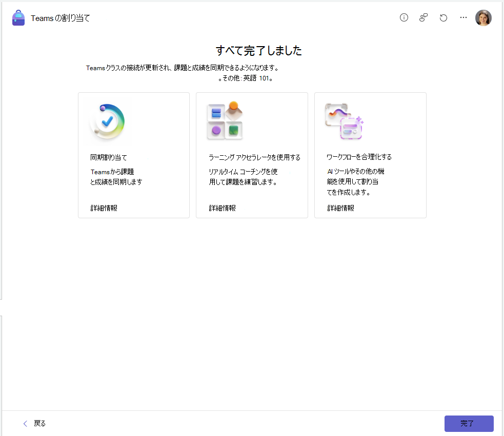Click the refresh arrow icon

tap(443, 17)
